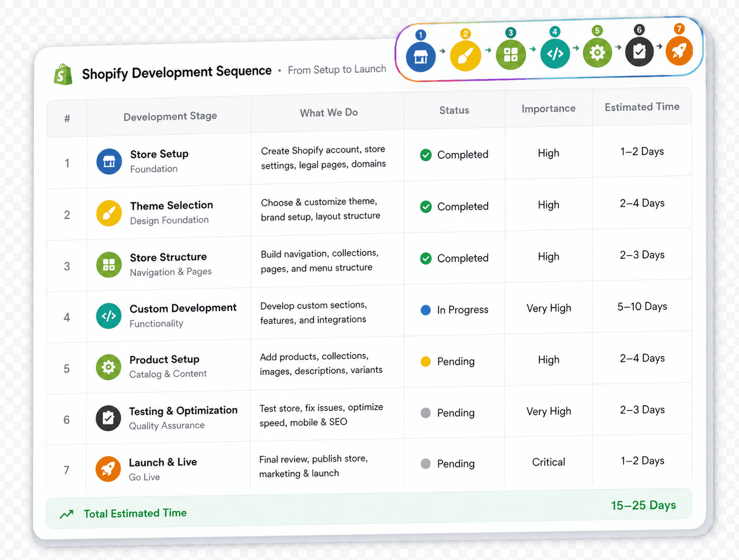This screenshot has width=739, height=560.
Task: Click the # column header
Action: 67,118
